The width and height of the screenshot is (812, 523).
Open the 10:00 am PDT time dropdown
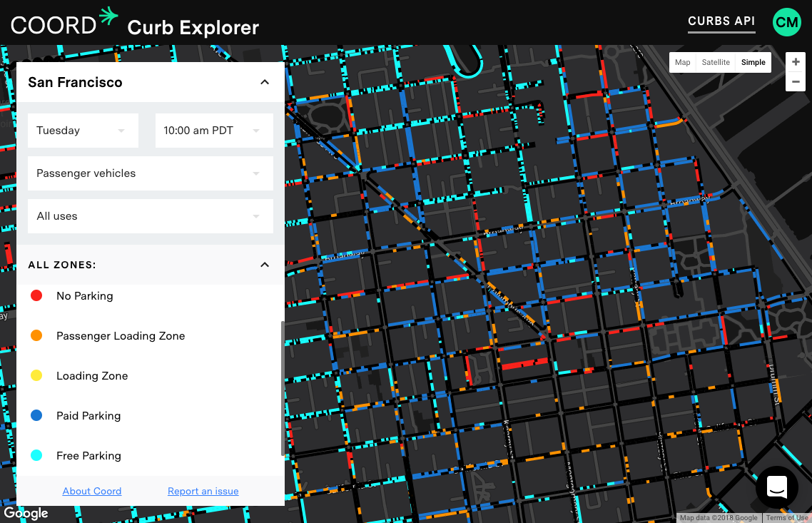pyautogui.click(x=214, y=131)
